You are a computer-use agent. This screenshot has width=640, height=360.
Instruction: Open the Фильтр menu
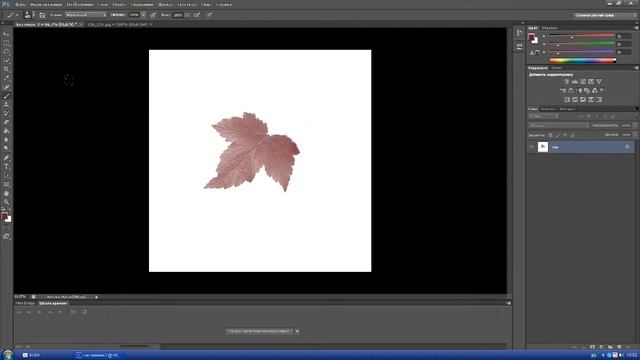[165, 4]
